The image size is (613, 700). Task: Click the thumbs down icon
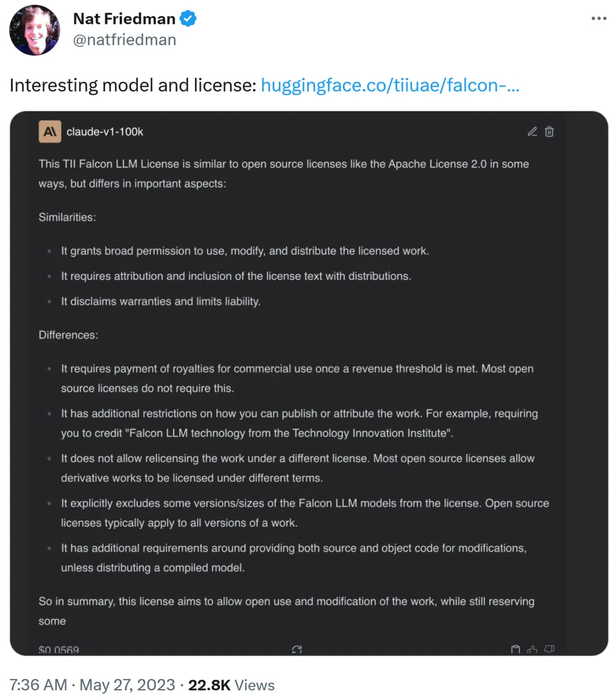click(549, 649)
